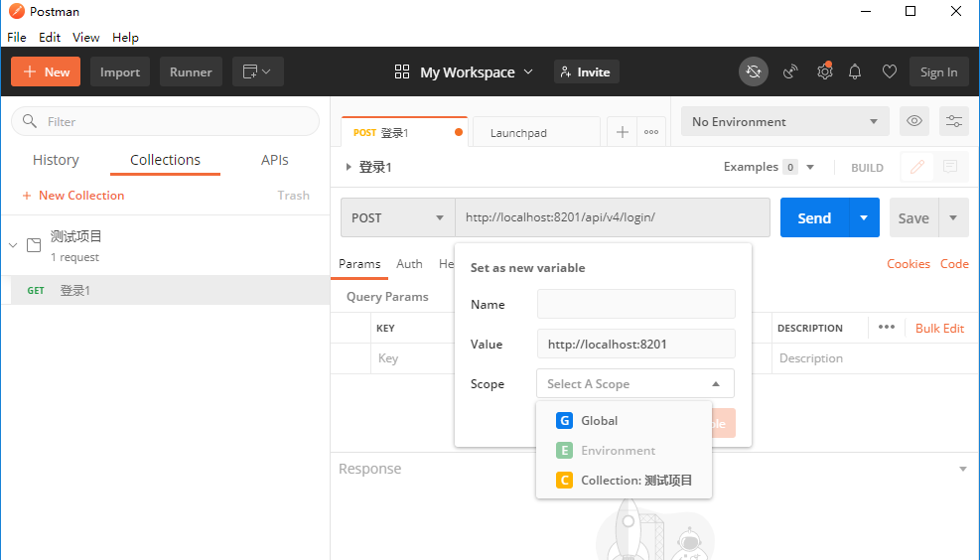Open My Workspace switcher
The image size is (980, 560).
click(x=464, y=71)
